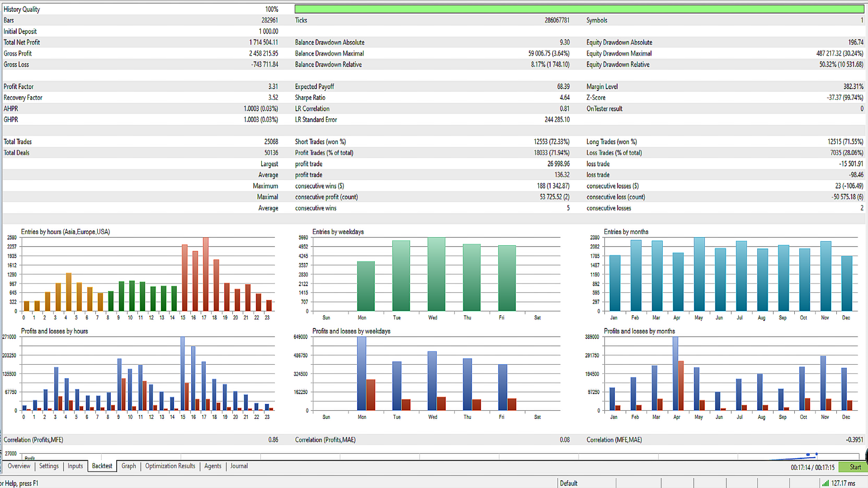Click the May bar in Entries by months

[699, 274]
